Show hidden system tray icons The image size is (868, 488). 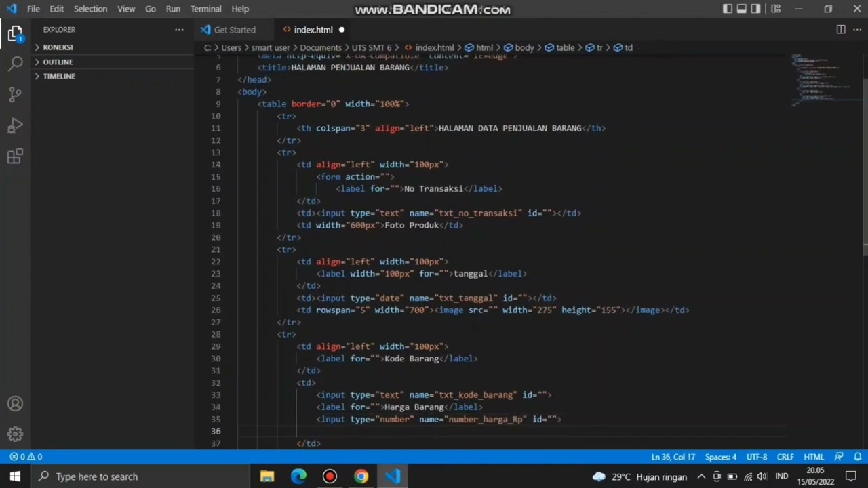click(x=701, y=476)
